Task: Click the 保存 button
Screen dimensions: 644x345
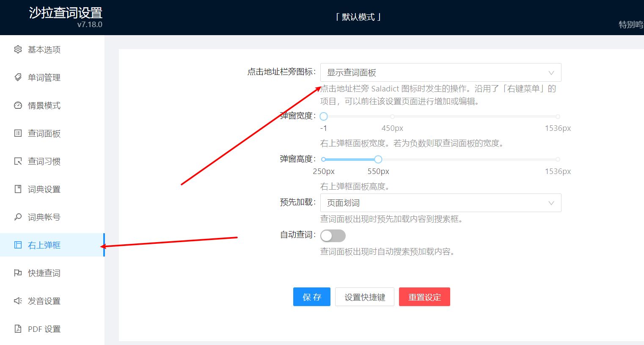Action: (312, 297)
